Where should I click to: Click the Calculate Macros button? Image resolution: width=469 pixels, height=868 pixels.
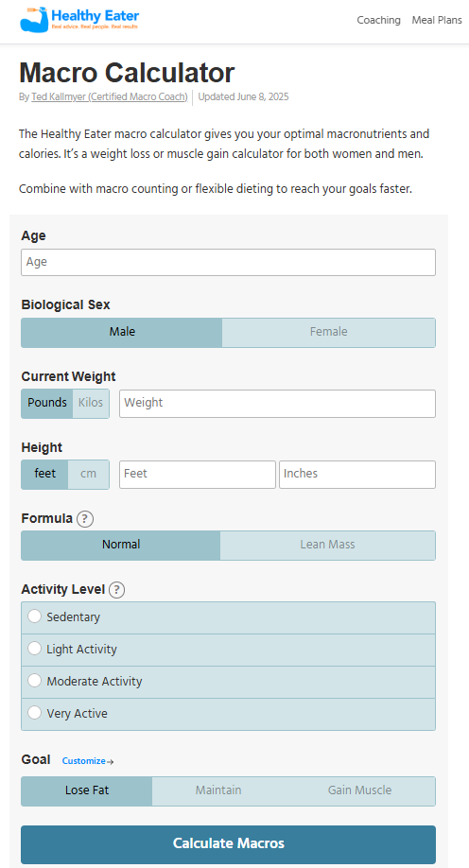tap(228, 843)
